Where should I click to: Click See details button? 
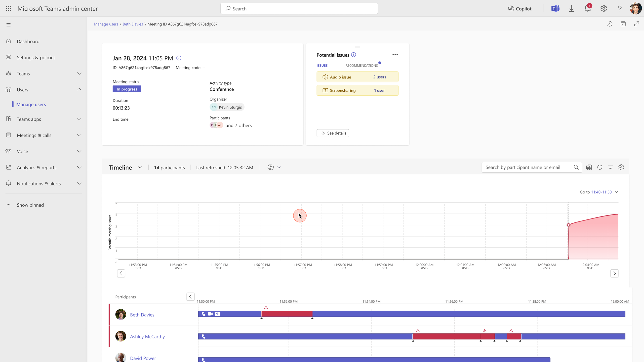(x=333, y=133)
